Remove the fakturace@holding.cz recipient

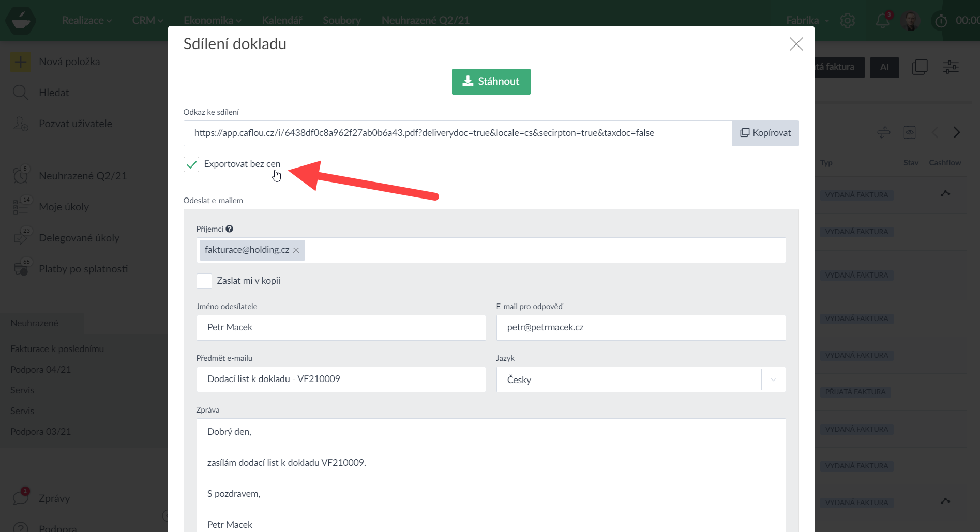pos(296,250)
